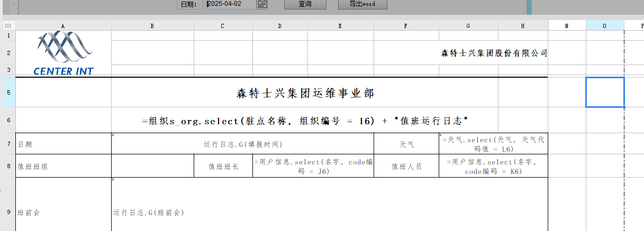The height and width of the screenshot is (231, 644).
Task: Click the selected blue-bordered cell O5
Action: pos(605,92)
